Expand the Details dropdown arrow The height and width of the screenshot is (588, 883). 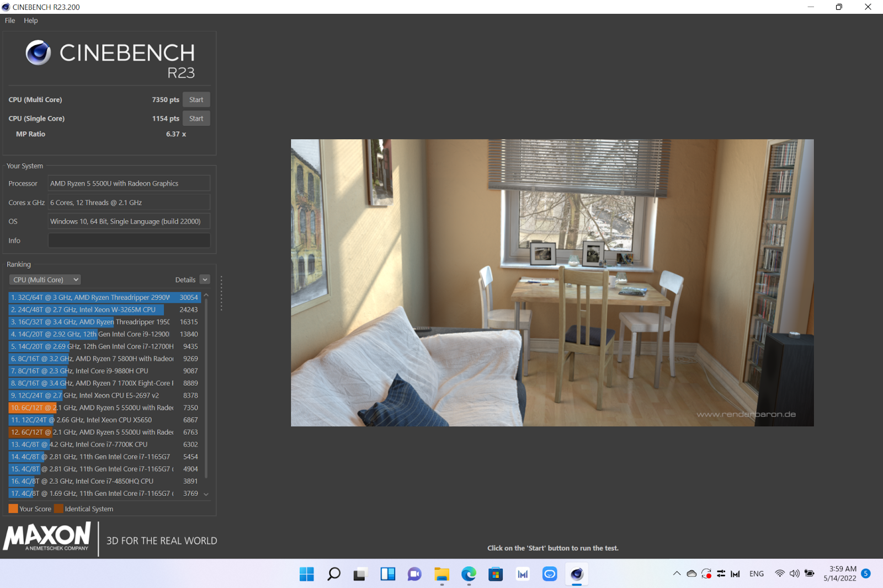point(205,280)
